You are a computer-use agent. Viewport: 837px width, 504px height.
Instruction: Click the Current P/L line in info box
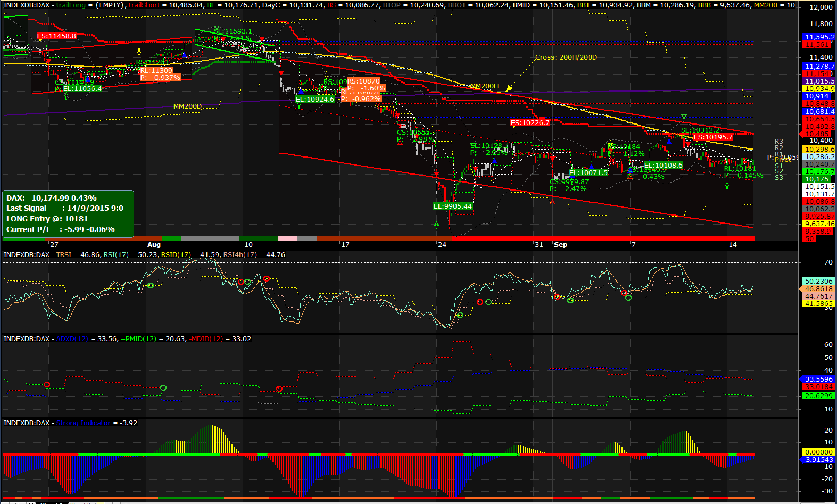[61, 229]
